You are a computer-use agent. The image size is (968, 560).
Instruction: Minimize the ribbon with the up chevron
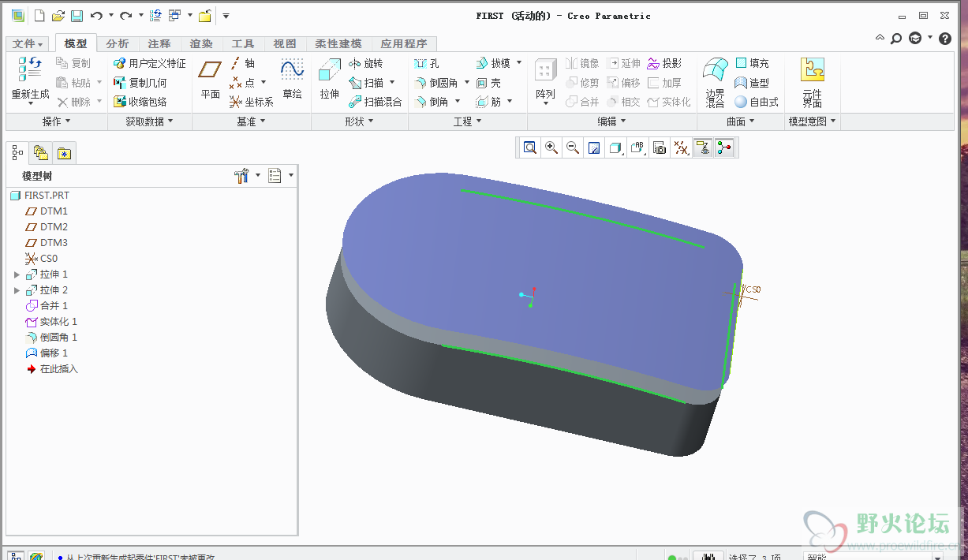pos(880,37)
